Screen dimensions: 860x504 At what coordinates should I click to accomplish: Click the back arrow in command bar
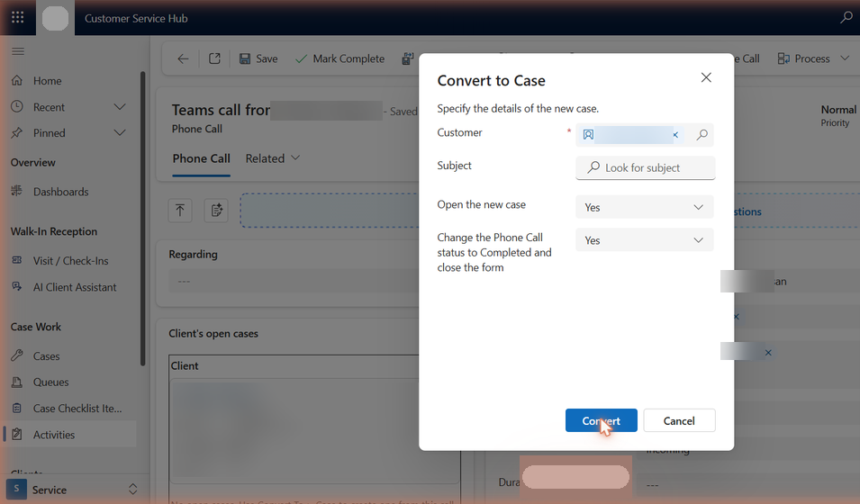[x=183, y=58]
